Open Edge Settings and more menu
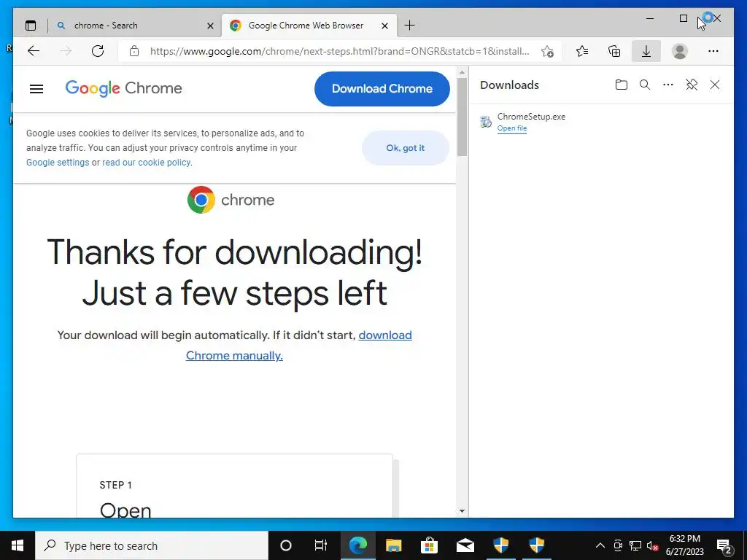 click(x=713, y=51)
